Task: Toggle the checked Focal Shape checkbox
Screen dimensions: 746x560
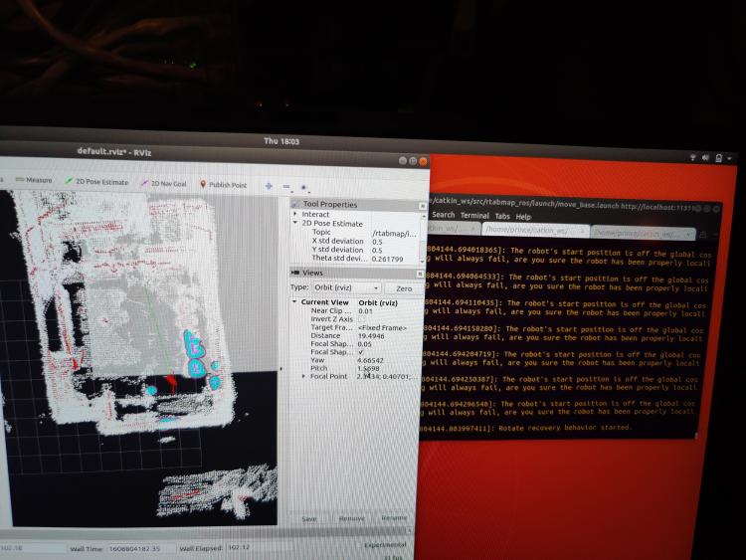Action: point(361,351)
